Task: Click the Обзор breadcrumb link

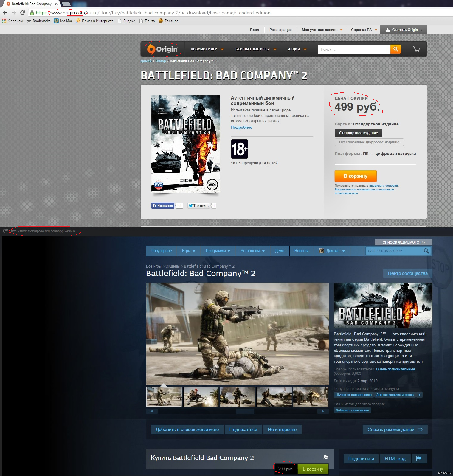Action: click(x=161, y=61)
